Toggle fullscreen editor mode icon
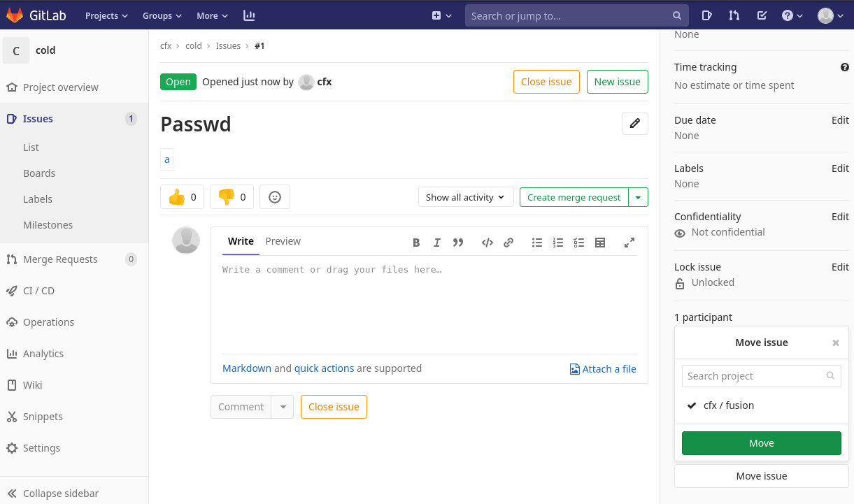The image size is (854, 504). [x=629, y=243]
